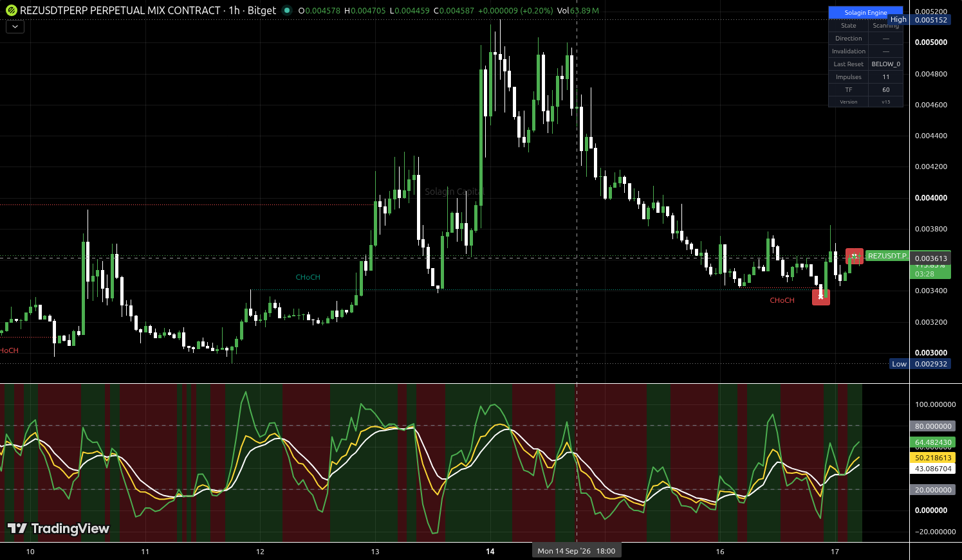Open the REZUSDTPERP PERPETUAL MIX CONTRACT symbol title
Image resolution: width=962 pixels, height=560 pixels.
point(120,10)
